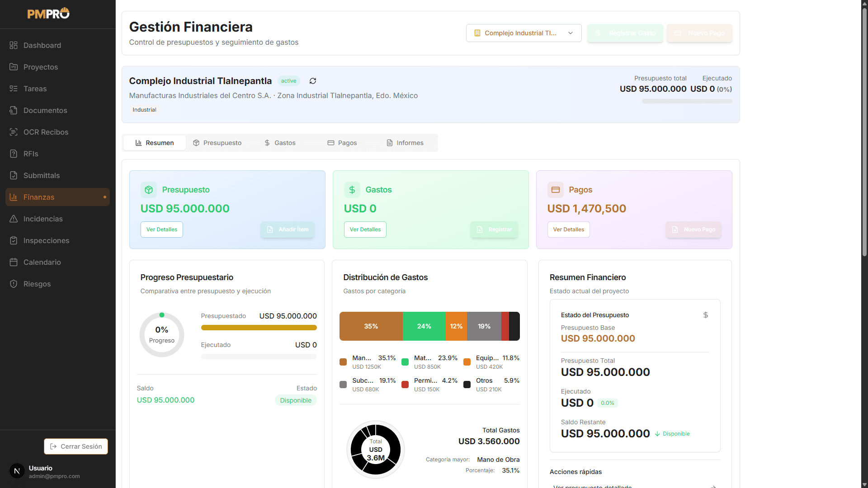
Task: Click the Disponible status badge
Action: 296,400
